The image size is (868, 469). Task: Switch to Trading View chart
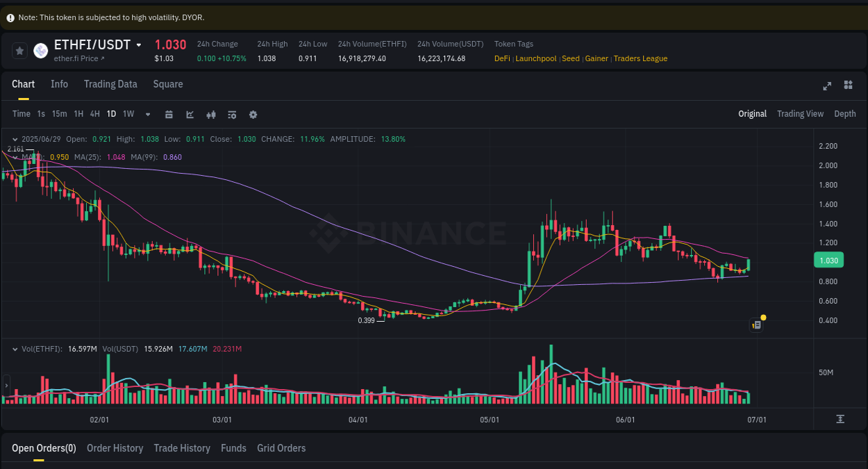800,114
